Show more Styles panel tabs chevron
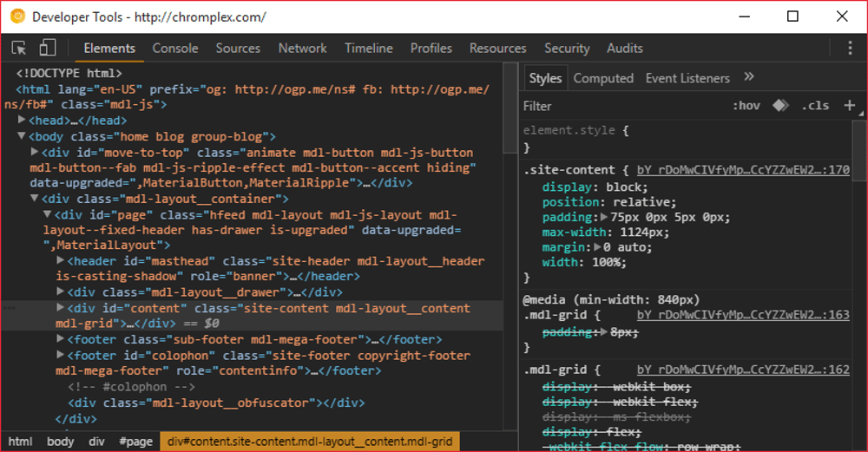 coord(749,77)
